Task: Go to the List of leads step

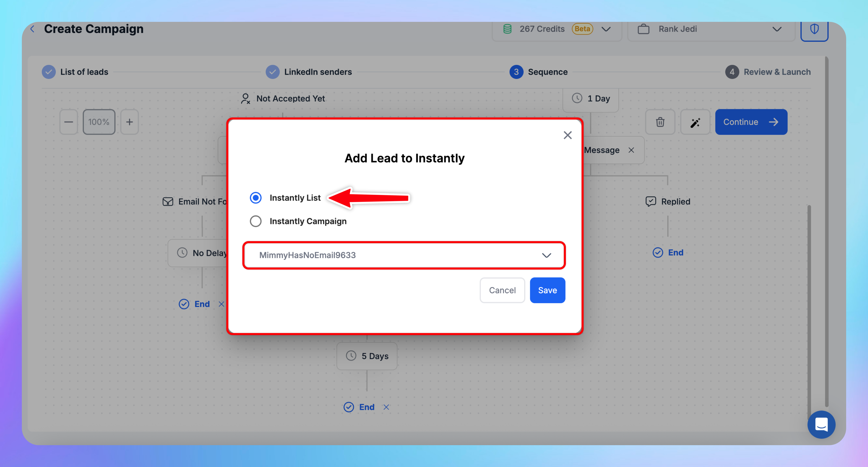Action: click(84, 72)
